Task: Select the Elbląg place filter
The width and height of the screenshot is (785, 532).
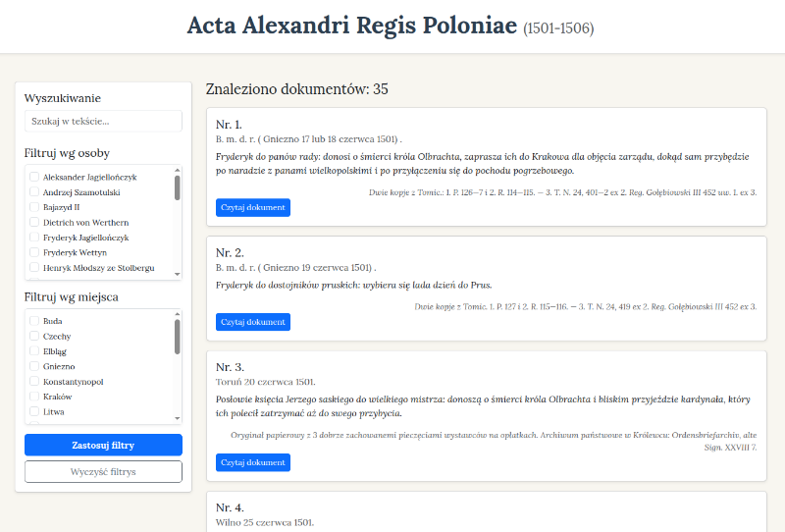Action: click(x=34, y=351)
